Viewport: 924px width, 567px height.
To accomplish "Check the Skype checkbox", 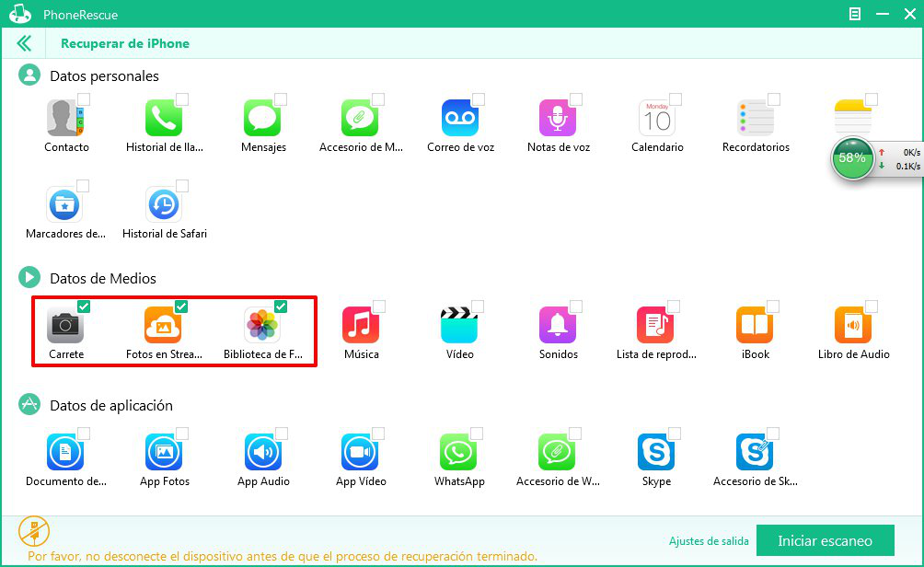I will [675, 434].
